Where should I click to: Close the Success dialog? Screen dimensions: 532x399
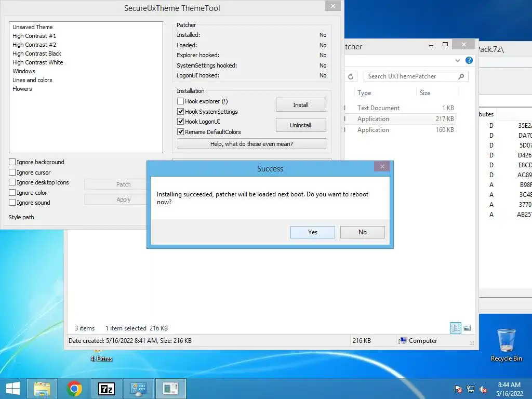coord(382,166)
